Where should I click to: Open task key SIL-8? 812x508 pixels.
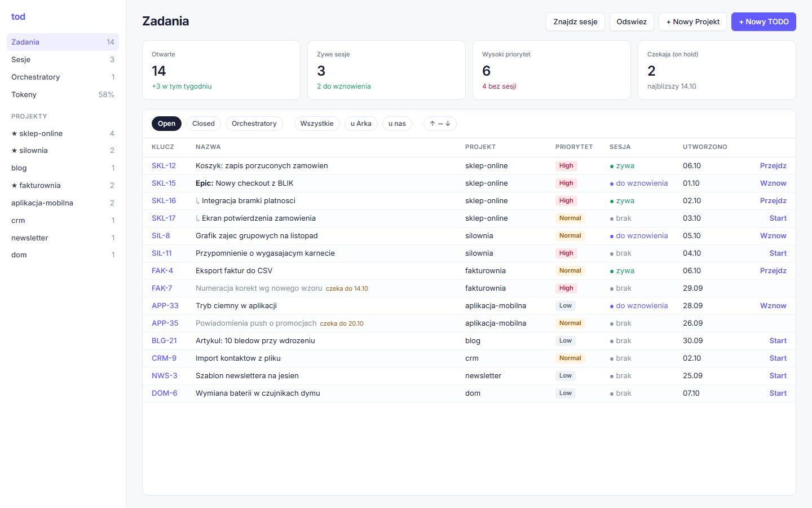pos(161,235)
